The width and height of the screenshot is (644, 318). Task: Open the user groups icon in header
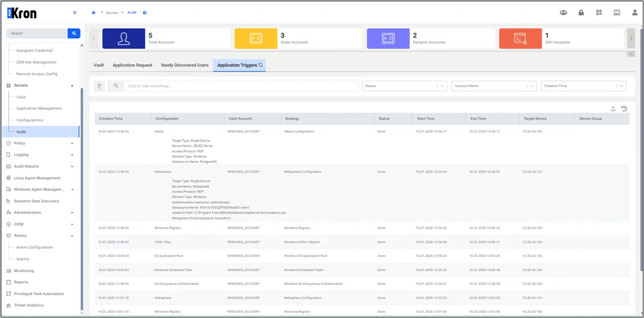pos(563,12)
